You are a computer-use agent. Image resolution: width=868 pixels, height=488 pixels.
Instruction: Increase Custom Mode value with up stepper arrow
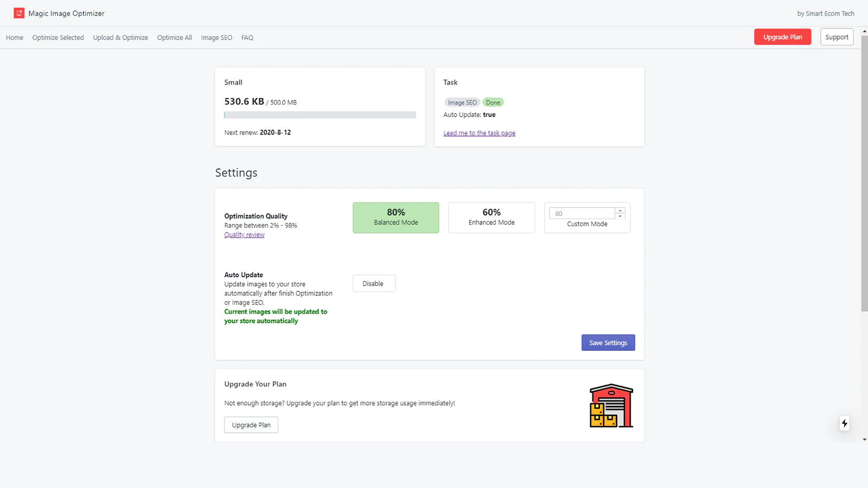pyautogui.click(x=620, y=210)
